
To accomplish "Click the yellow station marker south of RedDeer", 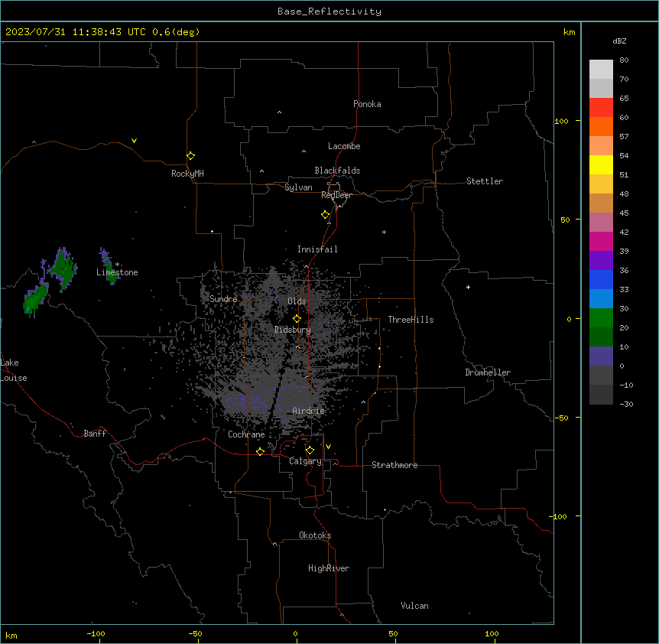I will point(325,215).
